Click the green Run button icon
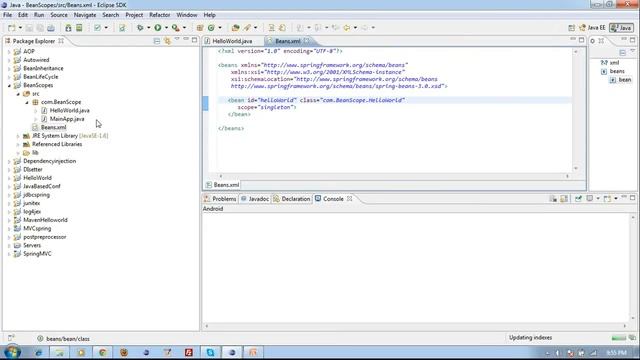640x360 pixels. point(158,28)
